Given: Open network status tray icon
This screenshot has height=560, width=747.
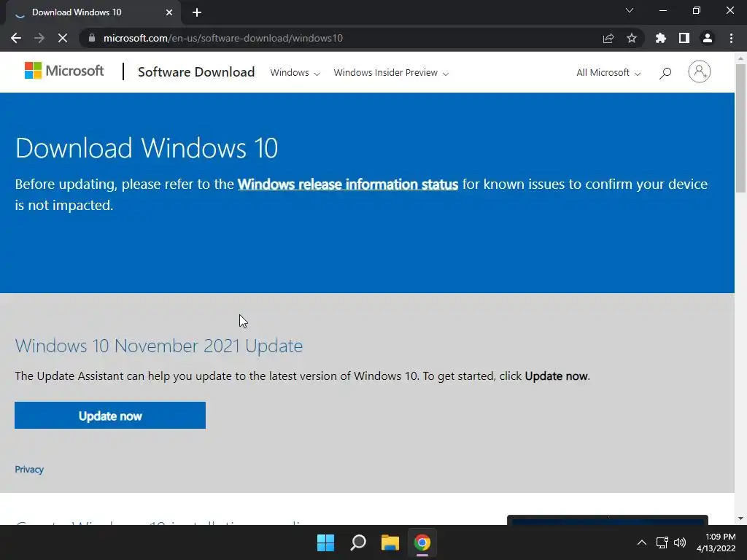Looking at the screenshot, I should click(x=662, y=542).
